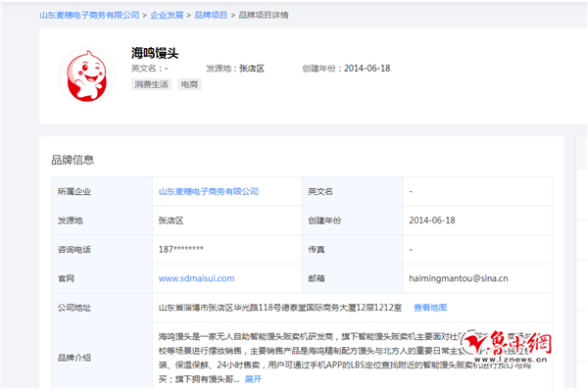Click the 公司地址 label cell
The height and width of the screenshot is (389, 588).
(x=102, y=308)
